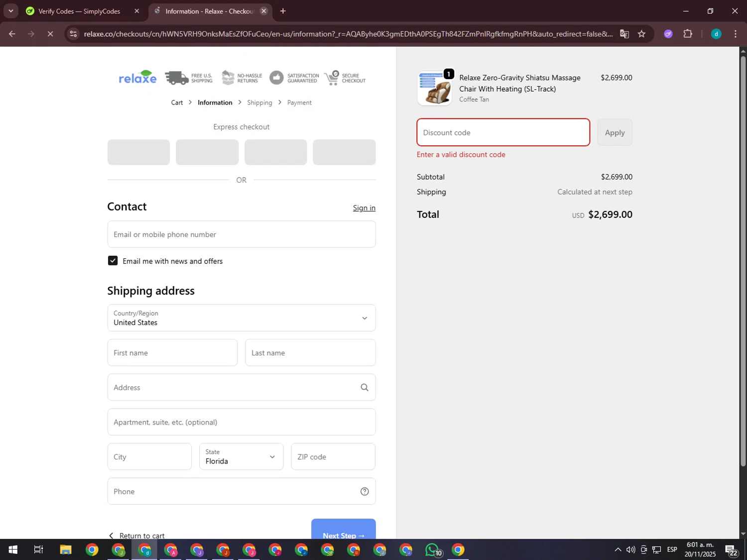747x560 pixels.
Task: Click the Sign in link
Action: pyautogui.click(x=364, y=208)
